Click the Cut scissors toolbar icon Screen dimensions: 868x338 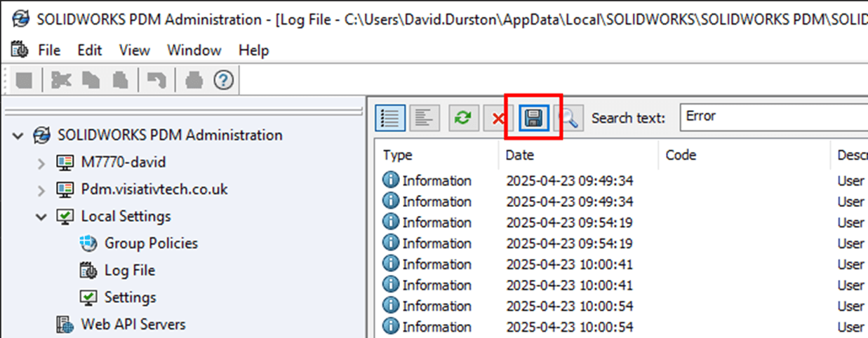pos(62,81)
